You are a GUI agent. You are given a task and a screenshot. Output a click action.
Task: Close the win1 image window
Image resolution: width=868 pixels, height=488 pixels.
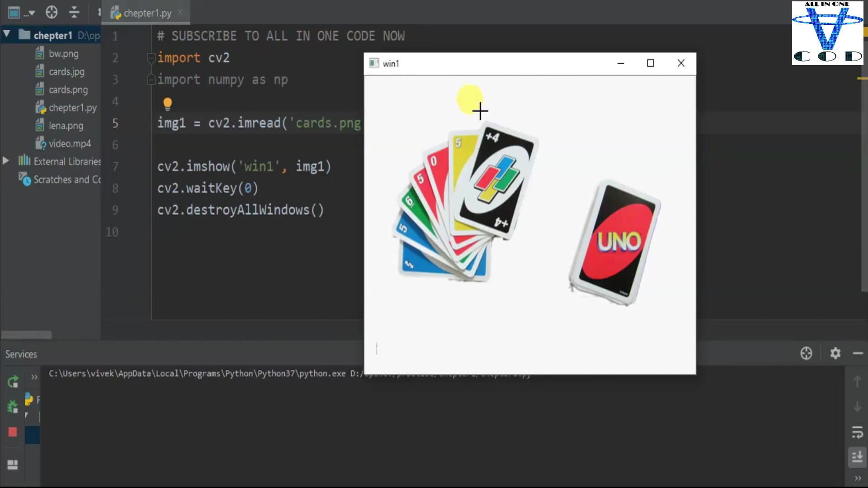681,63
